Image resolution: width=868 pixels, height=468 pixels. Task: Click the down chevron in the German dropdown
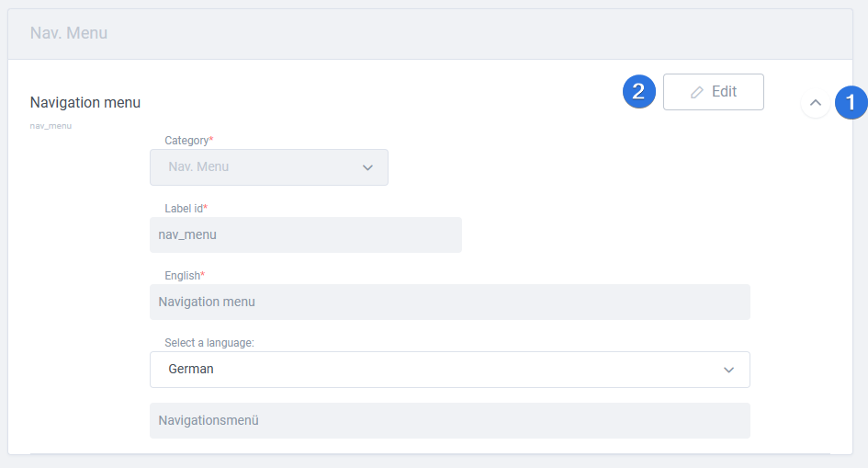coord(728,370)
